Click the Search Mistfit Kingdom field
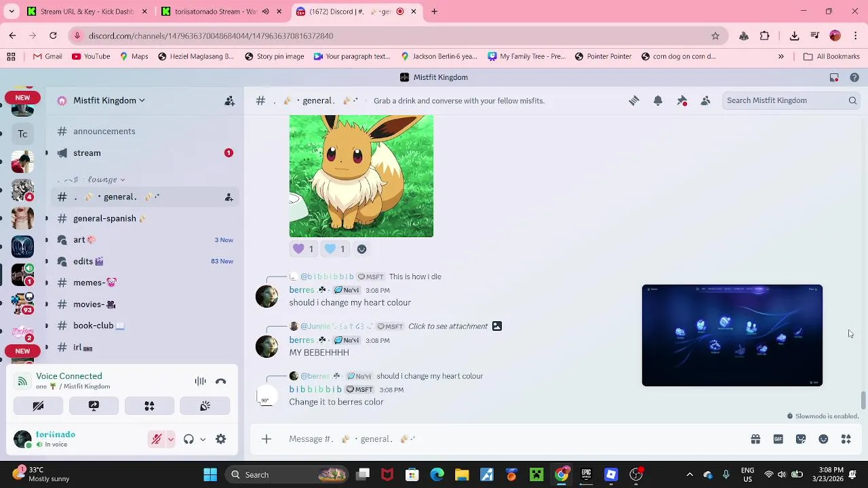 coord(791,100)
